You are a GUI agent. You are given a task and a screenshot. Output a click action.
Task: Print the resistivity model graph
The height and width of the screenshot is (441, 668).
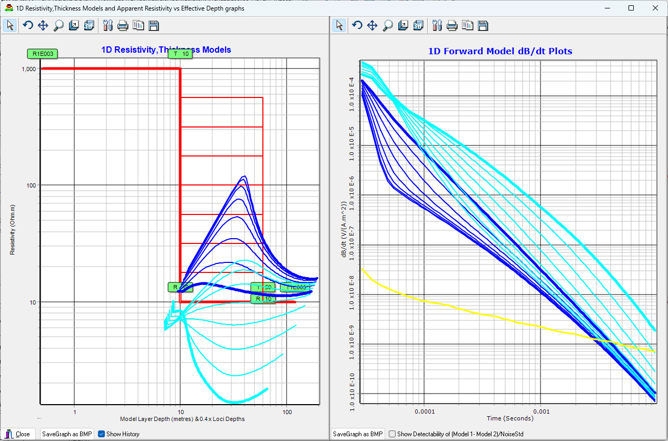click(x=123, y=26)
